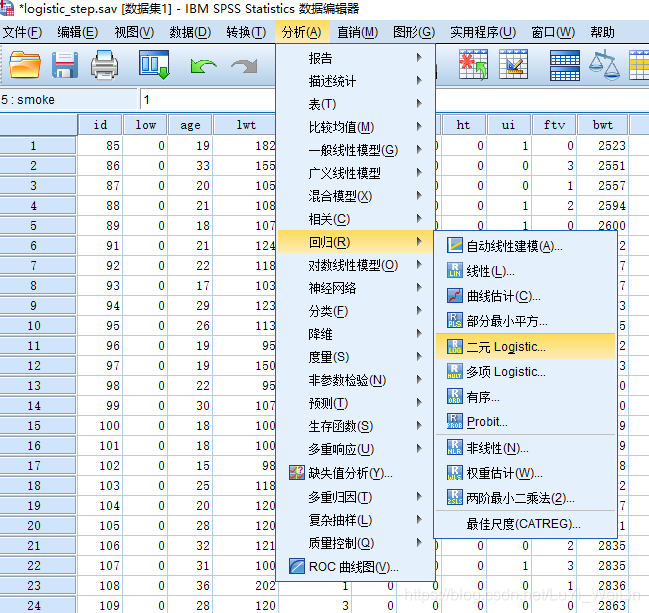Click the ROC curve menu icon
Screen dimensions: 649x613
pos(296,566)
